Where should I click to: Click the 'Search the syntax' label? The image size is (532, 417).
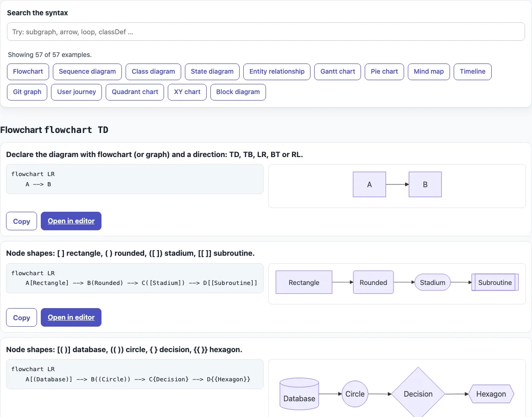(38, 13)
